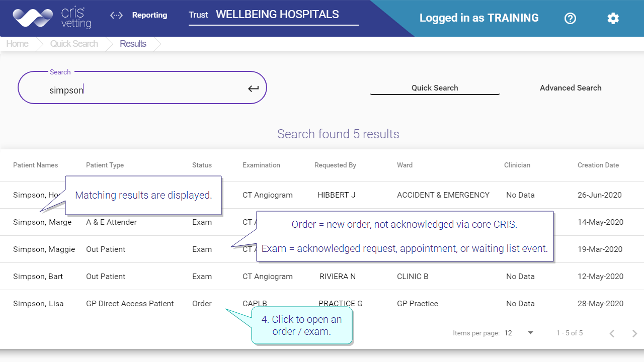The image size is (644, 362).
Task: Open the Simpson, Lisa order row
Action: pyautogui.click(x=322, y=304)
